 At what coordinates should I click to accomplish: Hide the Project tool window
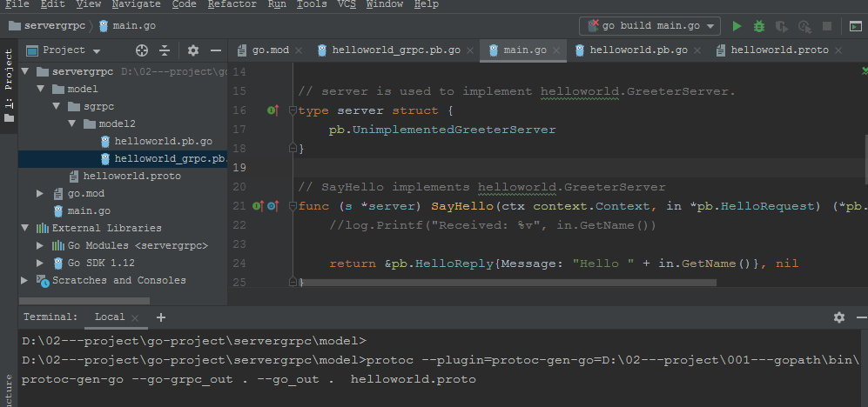pos(214,50)
